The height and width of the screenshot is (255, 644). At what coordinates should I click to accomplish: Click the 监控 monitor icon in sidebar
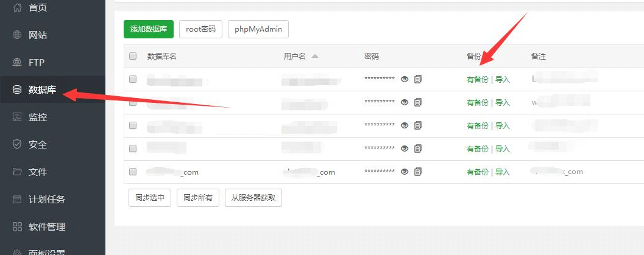coord(17,117)
